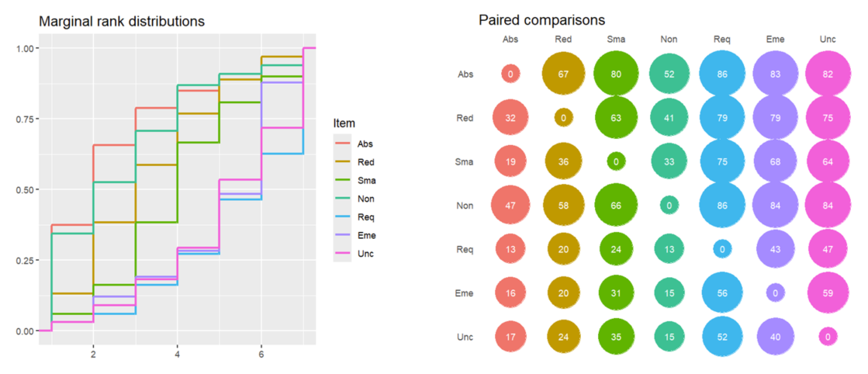This screenshot has width=868, height=374.
Task: Click the blue bubble showing 56
Action: [x=722, y=293]
